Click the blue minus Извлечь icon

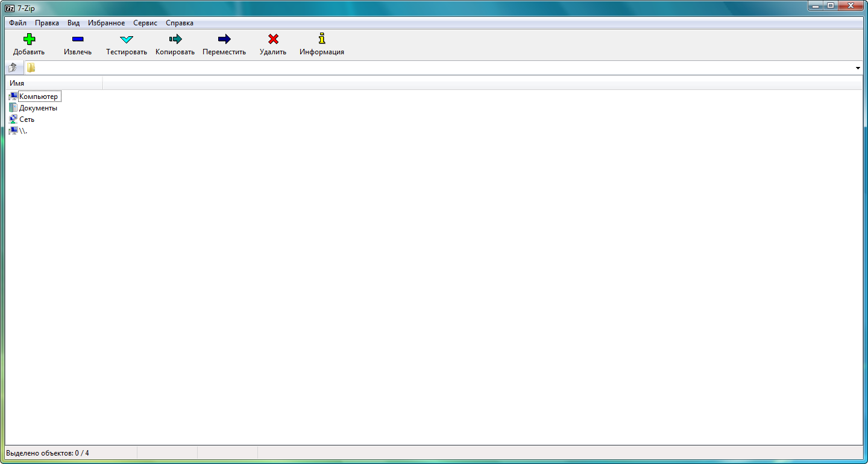[x=78, y=39]
